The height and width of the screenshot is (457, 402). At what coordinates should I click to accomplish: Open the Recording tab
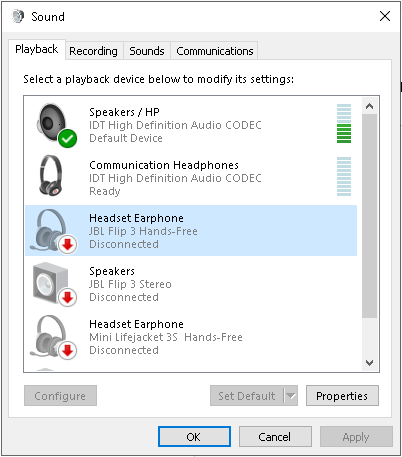[93, 51]
